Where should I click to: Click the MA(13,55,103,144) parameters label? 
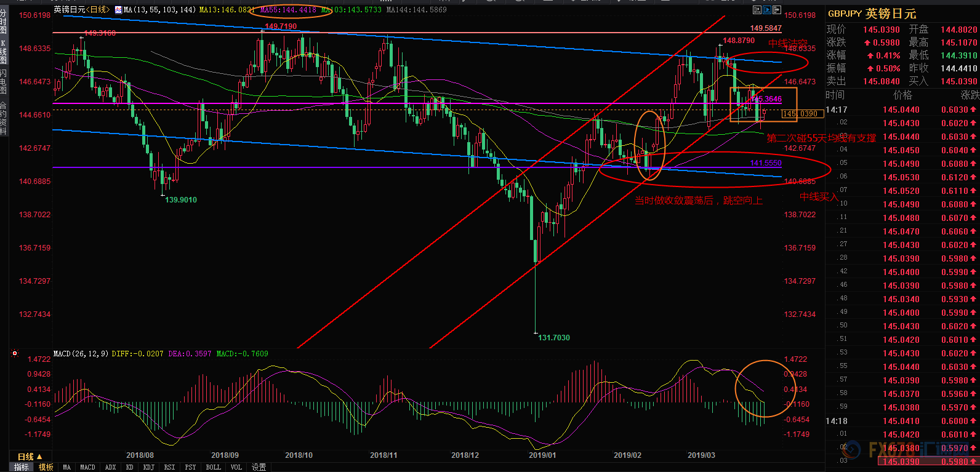pyautogui.click(x=160, y=10)
